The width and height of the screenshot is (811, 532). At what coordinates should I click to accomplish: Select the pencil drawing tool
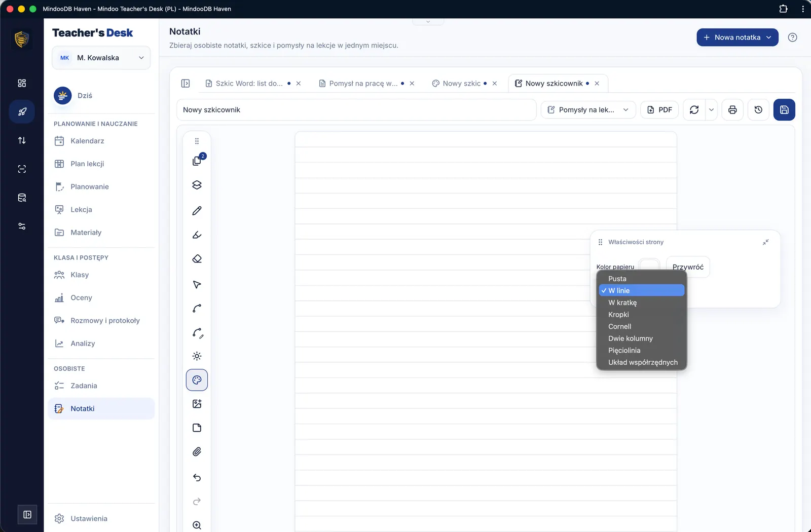[x=197, y=211]
